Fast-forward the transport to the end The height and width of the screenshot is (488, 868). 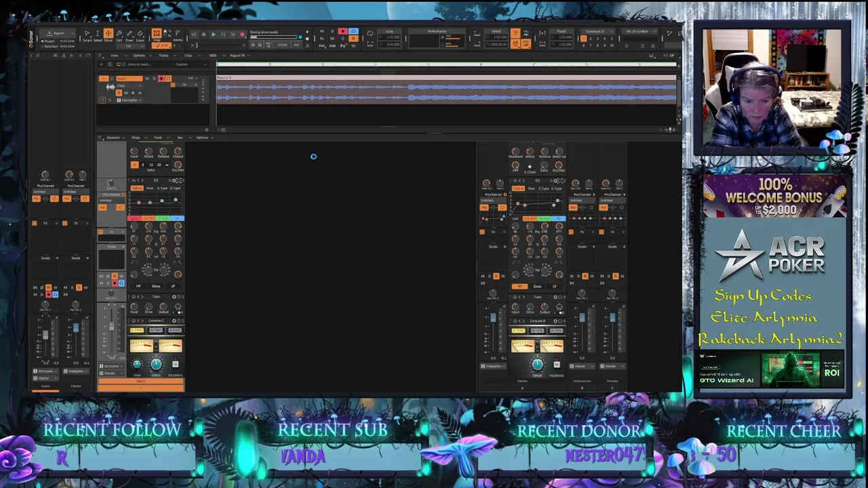pyautogui.click(x=233, y=35)
